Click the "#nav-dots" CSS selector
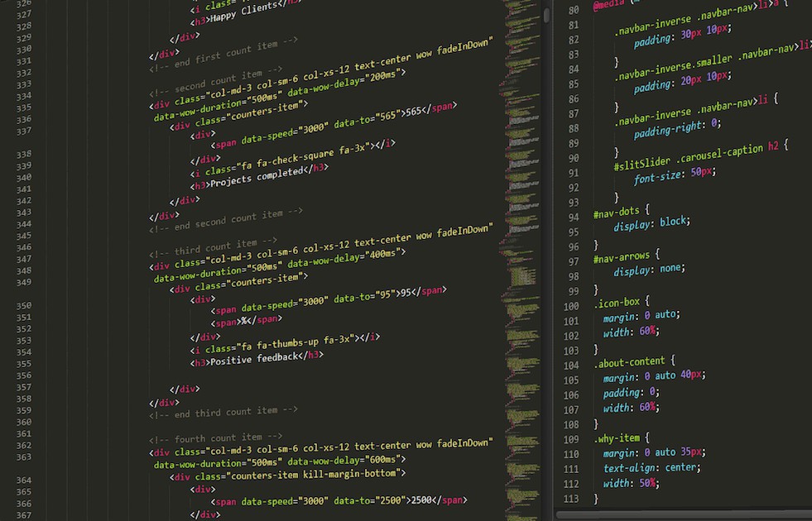Screen dimensions: 812x521 (617, 213)
